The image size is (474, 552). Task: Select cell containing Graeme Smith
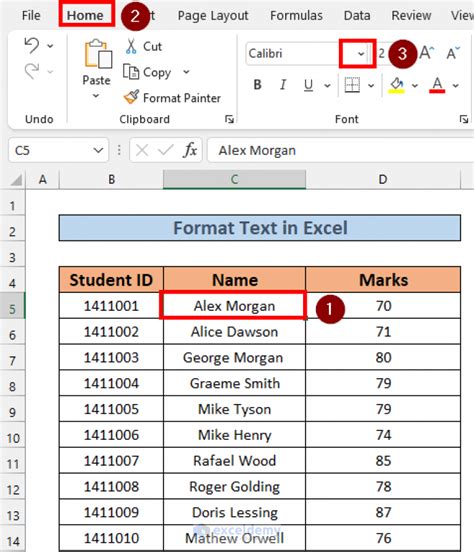(x=235, y=383)
